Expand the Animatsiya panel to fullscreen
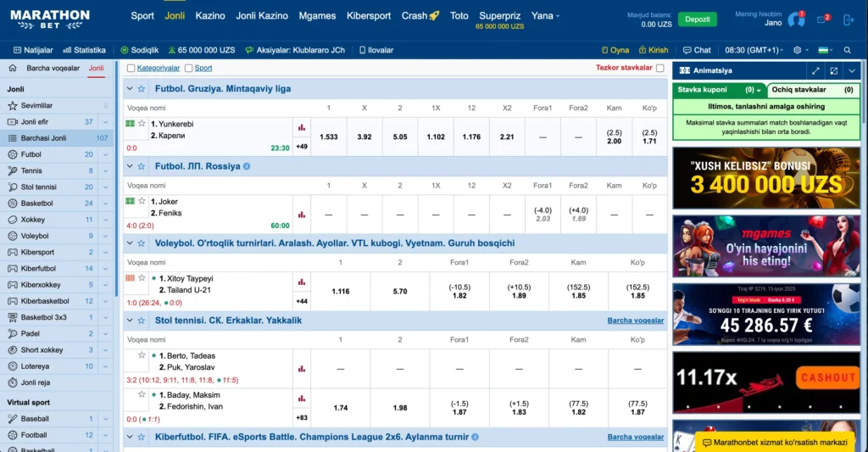Viewport: 868px width, 452px height. tap(815, 71)
